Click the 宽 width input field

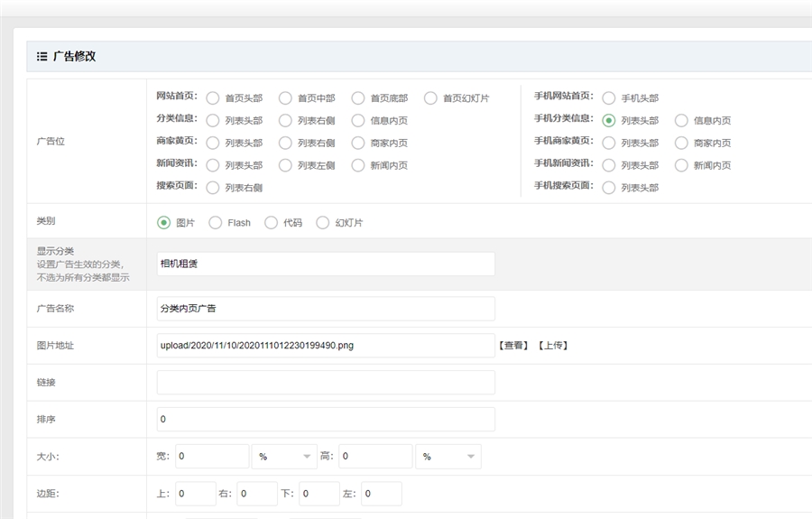pyautogui.click(x=211, y=457)
